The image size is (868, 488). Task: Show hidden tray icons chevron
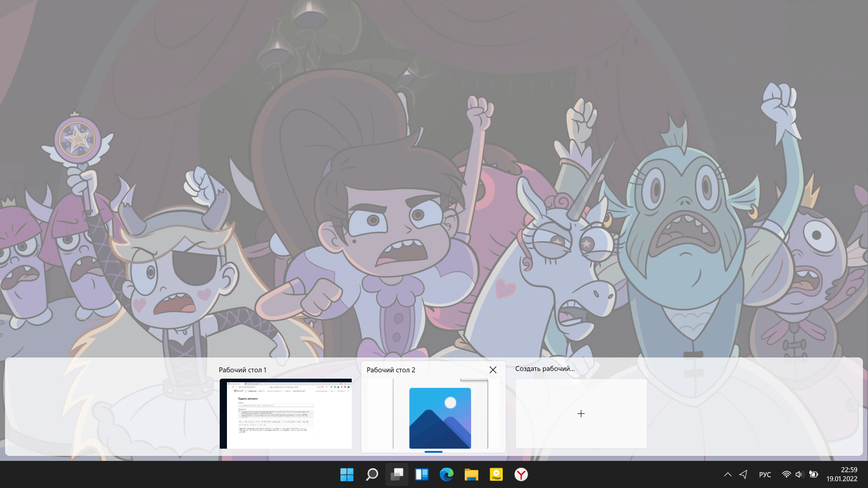tap(727, 474)
